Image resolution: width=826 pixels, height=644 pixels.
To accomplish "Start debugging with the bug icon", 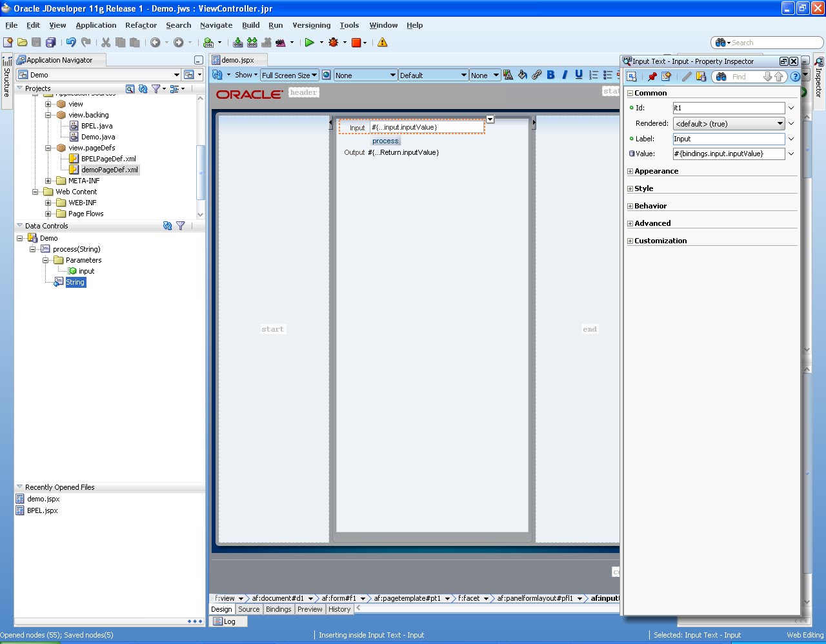I will pos(334,43).
